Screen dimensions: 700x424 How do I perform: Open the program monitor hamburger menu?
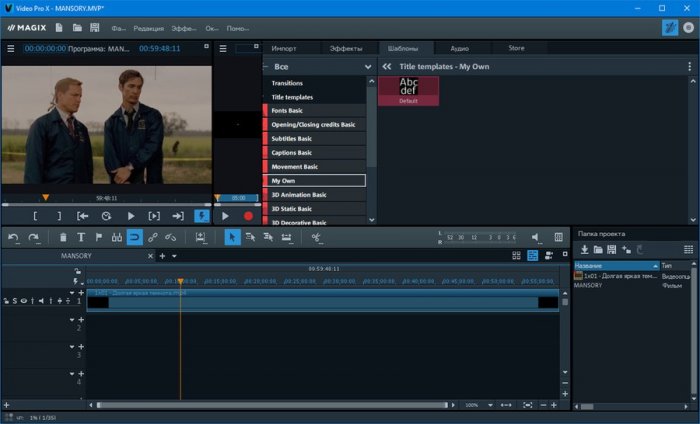[11, 47]
